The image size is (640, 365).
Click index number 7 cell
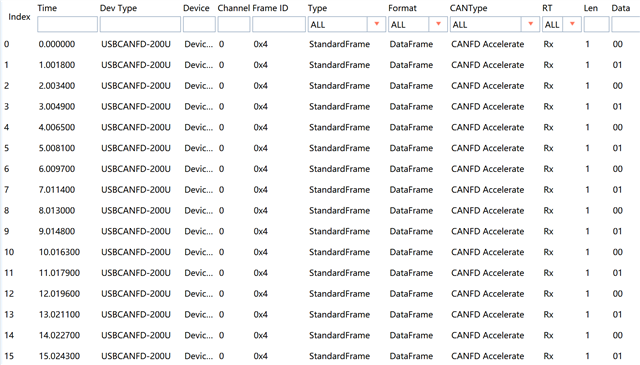point(7,190)
